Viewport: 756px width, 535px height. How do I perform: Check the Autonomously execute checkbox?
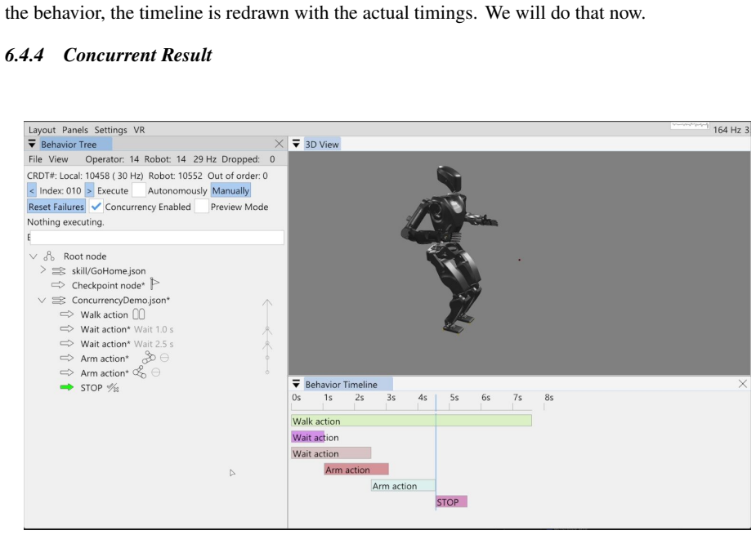pos(139,190)
